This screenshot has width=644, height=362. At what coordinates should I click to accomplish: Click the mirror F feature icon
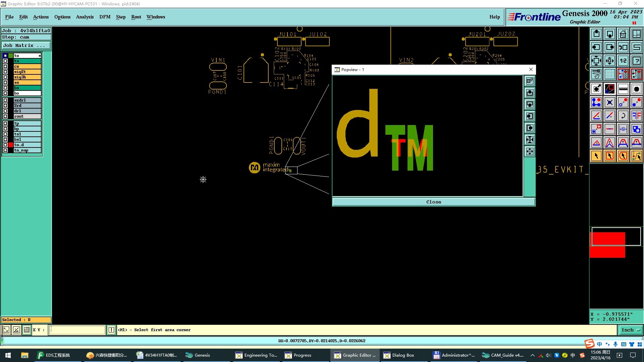click(636, 116)
